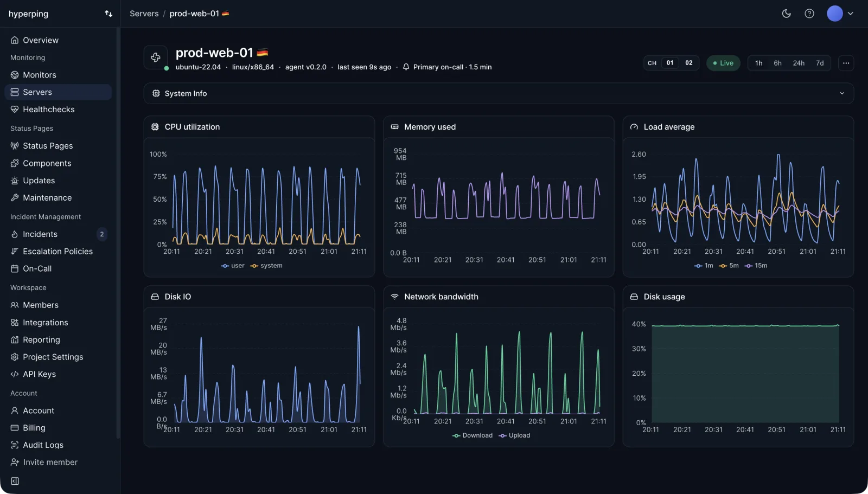Click the German flag next to prod-web-01 title
The height and width of the screenshot is (494, 868).
tap(262, 53)
